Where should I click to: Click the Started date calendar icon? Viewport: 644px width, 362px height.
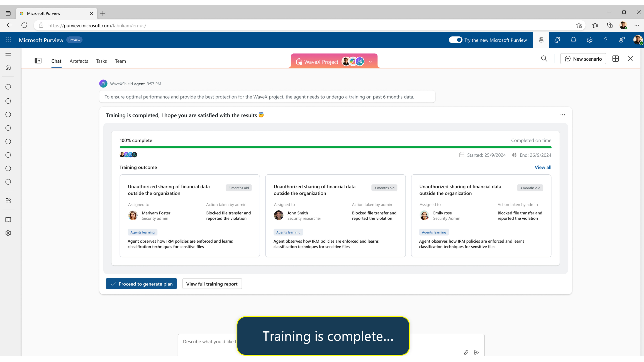coord(462,155)
